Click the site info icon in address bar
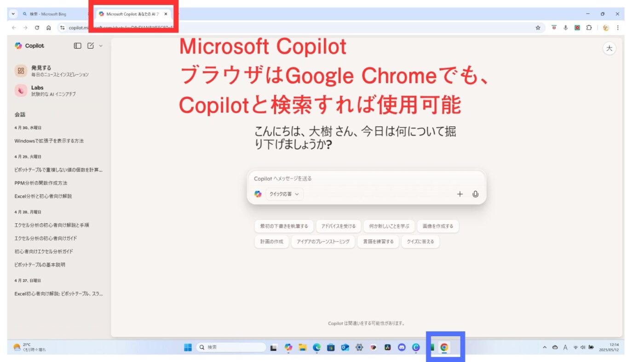644x362 pixels. click(x=63, y=28)
